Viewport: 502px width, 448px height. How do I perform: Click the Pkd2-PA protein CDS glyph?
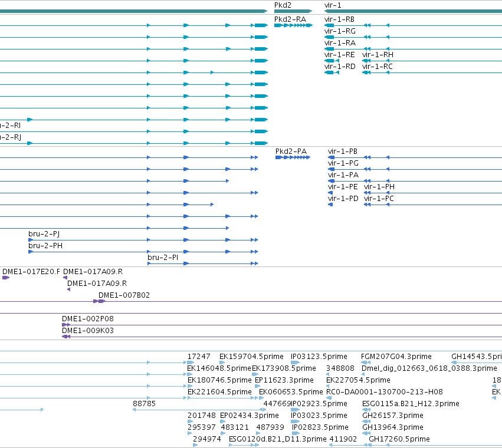pos(293,157)
